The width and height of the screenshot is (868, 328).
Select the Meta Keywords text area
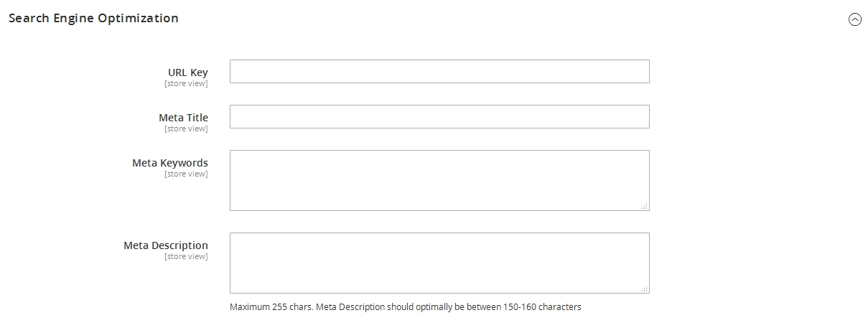pyautogui.click(x=439, y=180)
